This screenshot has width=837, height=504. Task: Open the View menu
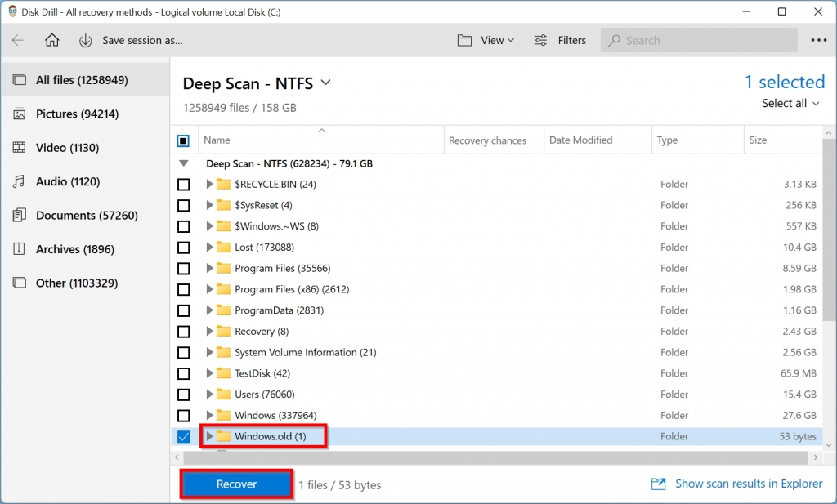(x=486, y=39)
